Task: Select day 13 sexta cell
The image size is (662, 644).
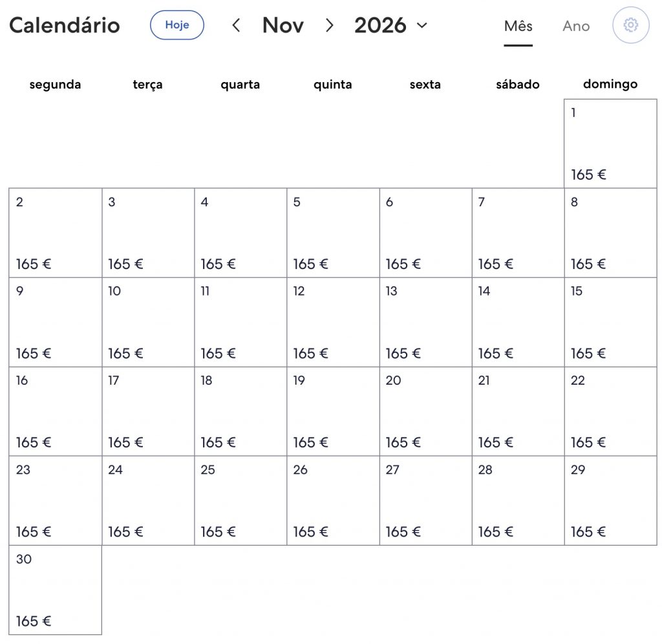Action: [425, 322]
